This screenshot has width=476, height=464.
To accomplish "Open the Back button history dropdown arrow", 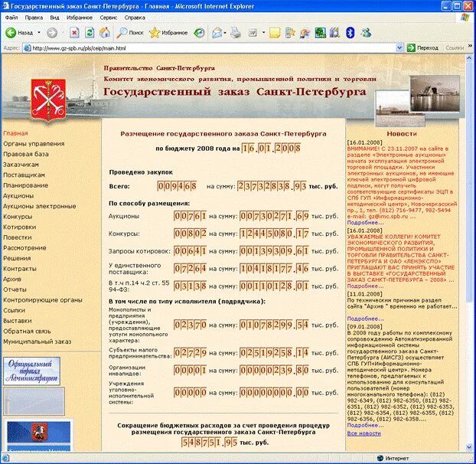I will pos(39,32).
